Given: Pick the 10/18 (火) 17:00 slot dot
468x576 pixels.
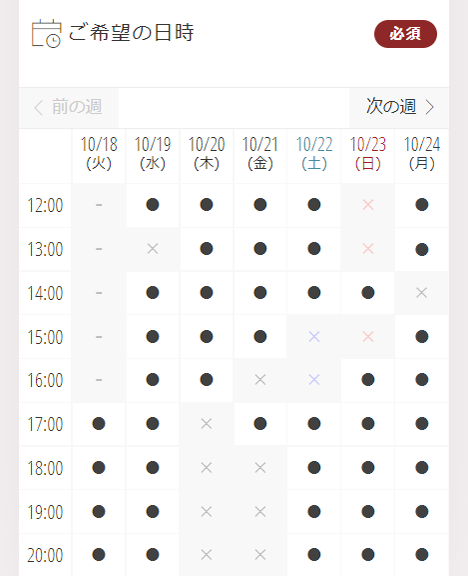Looking at the screenshot, I should tap(99, 424).
